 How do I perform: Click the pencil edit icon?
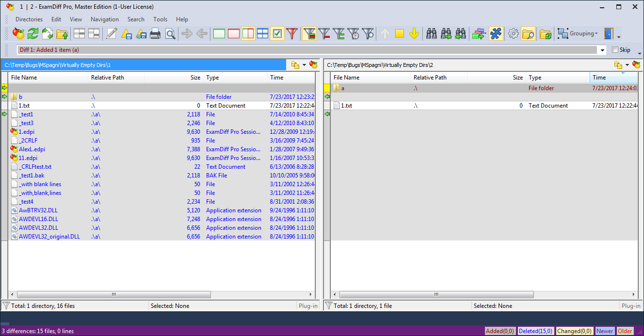(112, 33)
